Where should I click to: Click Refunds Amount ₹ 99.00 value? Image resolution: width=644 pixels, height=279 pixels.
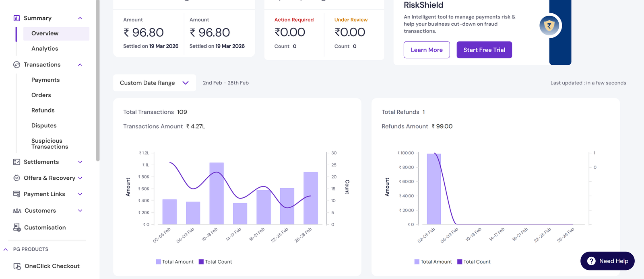pyautogui.click(x=442, y=126)
